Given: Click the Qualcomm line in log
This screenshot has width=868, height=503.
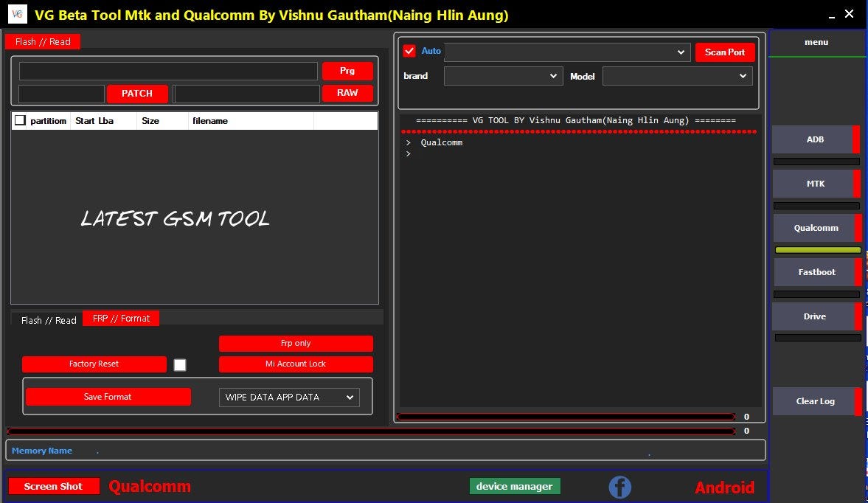Looking at the screenshot, I should [x=441, y=142].
